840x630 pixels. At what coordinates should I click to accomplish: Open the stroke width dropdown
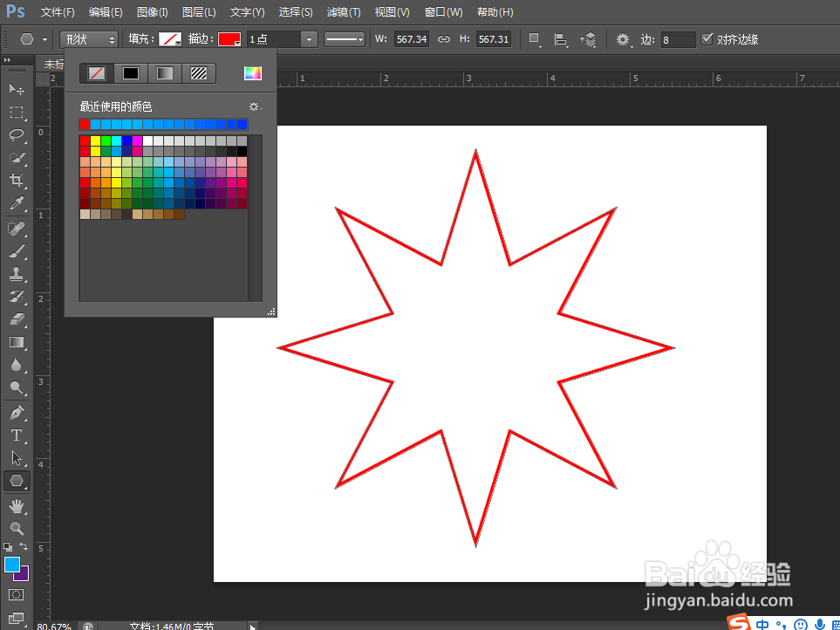[x=309, y=39]
